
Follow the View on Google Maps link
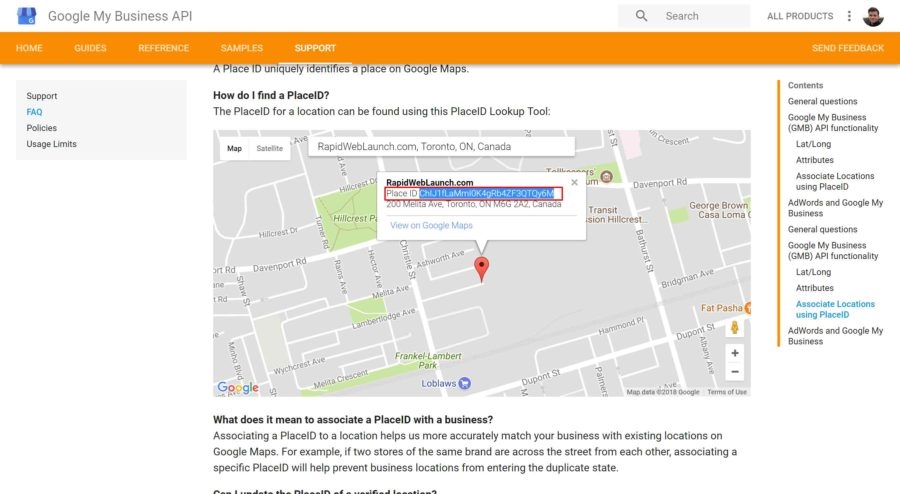pos(431,226)
